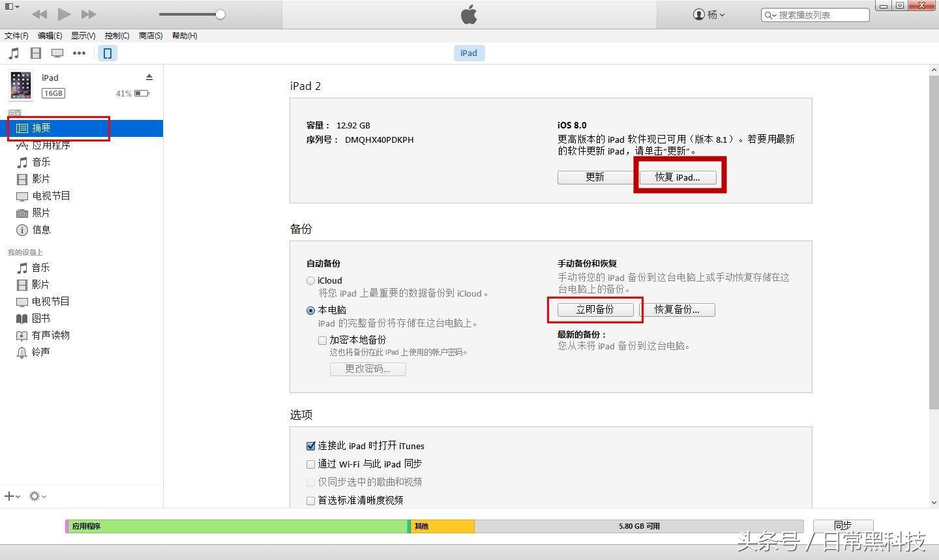Enable 加密本地备份 checkbox
Viewport: 939px width, 560px height.
pyautogui.click(x=322, y=340)
